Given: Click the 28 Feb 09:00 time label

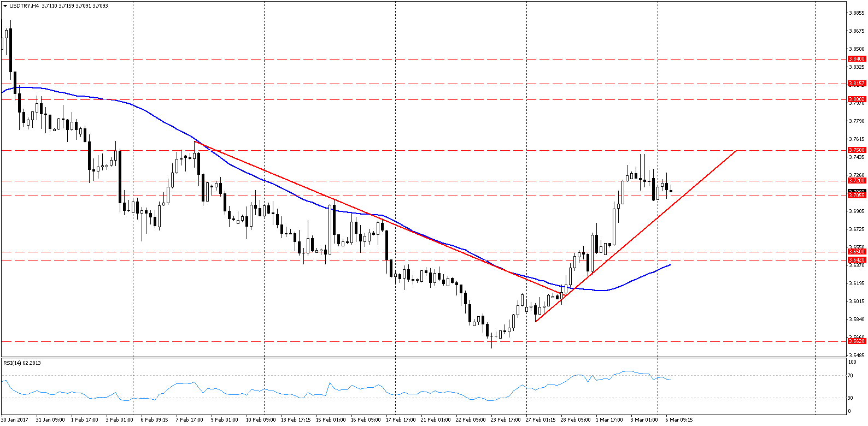Looking at the screenshot, I should coord(576,420).
